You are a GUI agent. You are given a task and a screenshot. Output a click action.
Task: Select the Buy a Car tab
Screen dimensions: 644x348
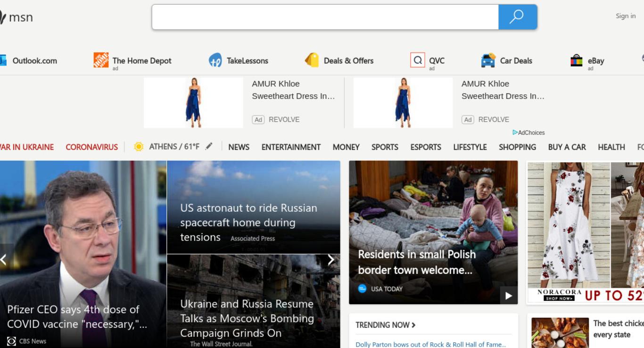567,147
